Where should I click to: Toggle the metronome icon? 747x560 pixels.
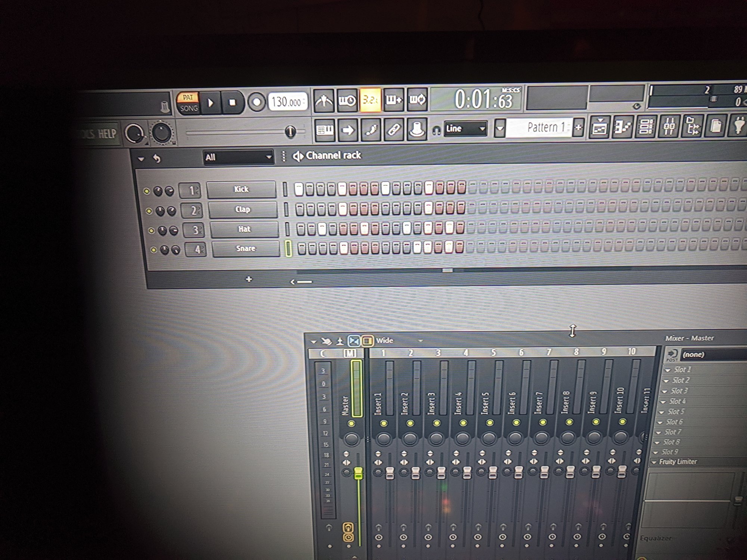click(x=323, y=100)
